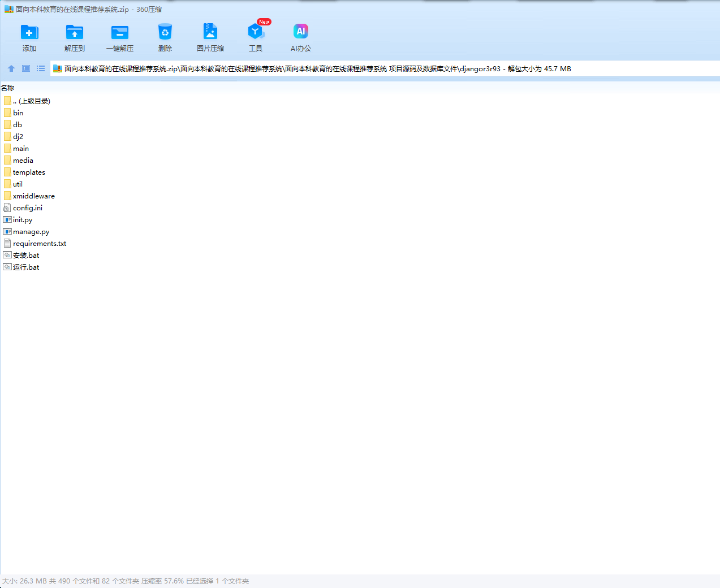This screenshot has width=720, height=588.
Task: Select the xmiddleware folder
Action: point(29,196)
